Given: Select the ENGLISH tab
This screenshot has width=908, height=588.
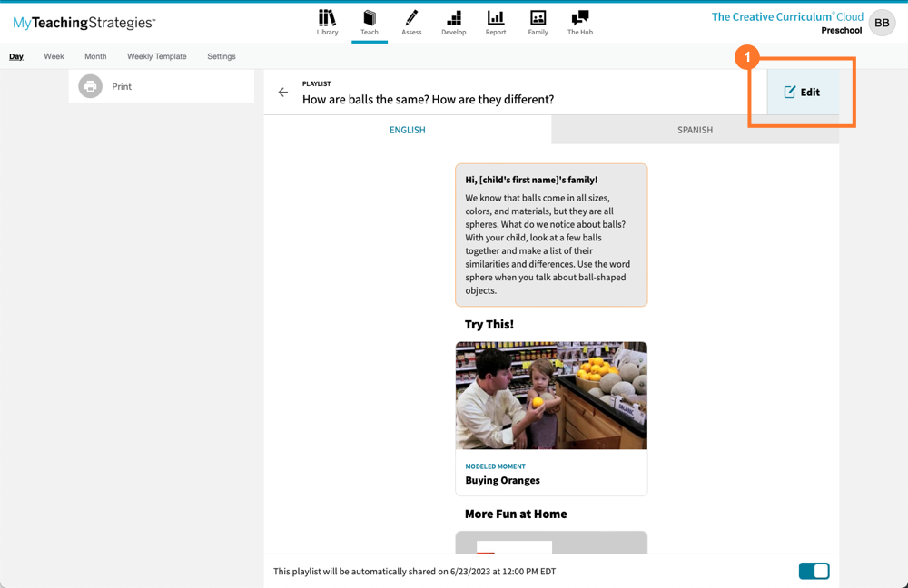Looking at the screenshot, I should pos(407,130).
